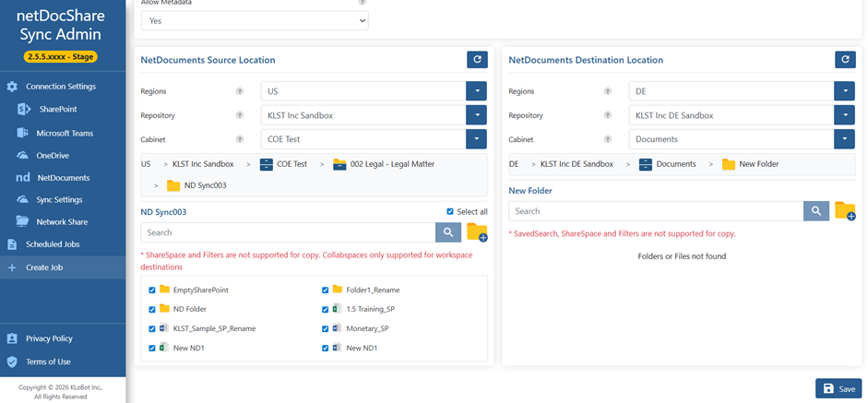868x403 pixels.
Task: Uncheck the New ND1 Word file checkbox
Action: click(326, 349)
